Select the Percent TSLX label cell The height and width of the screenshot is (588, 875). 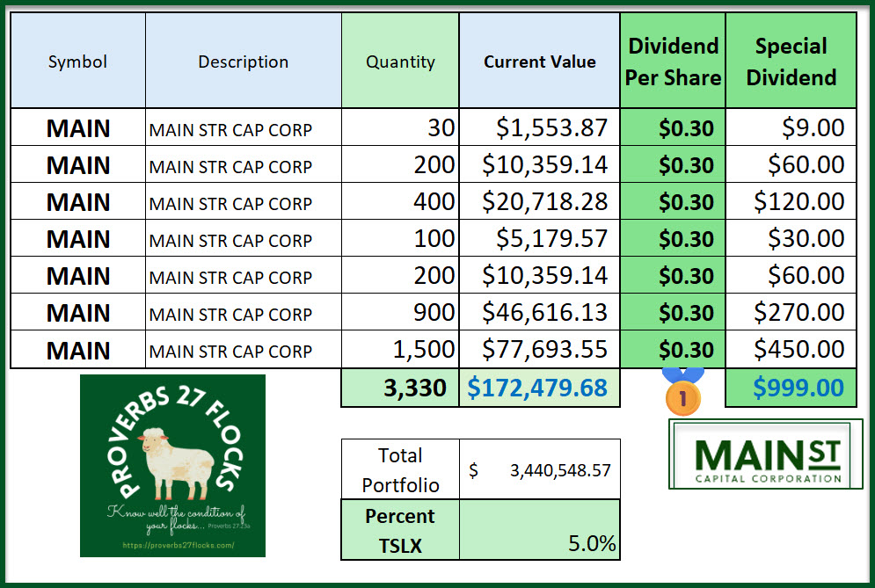coord(400,530)
